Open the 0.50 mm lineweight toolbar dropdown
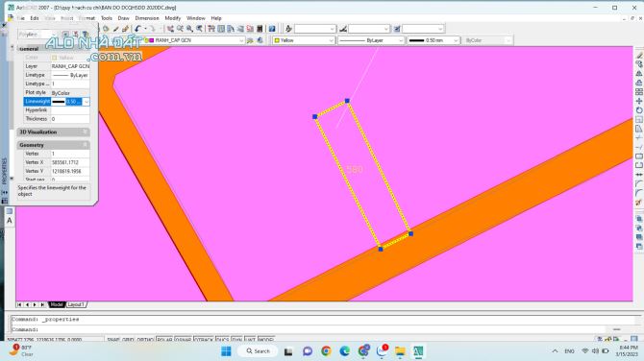The width and height of the screenshot is (644, 361). point(456,40)
